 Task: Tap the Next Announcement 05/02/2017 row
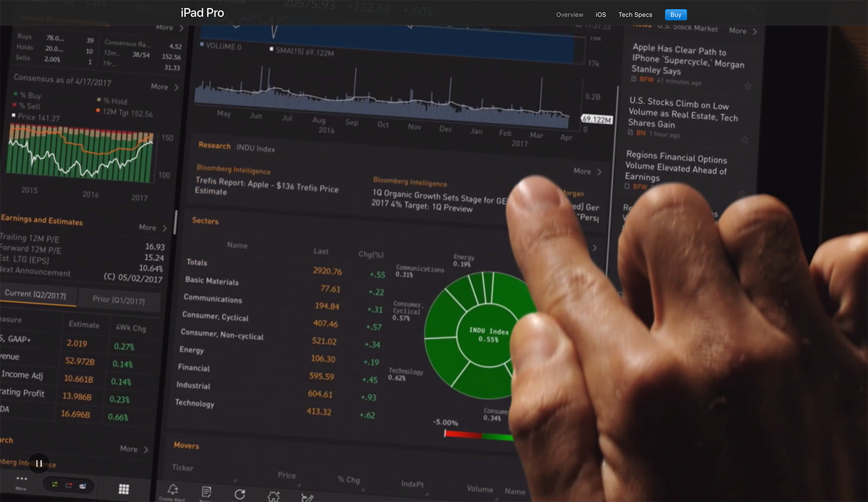pos(81,275)
